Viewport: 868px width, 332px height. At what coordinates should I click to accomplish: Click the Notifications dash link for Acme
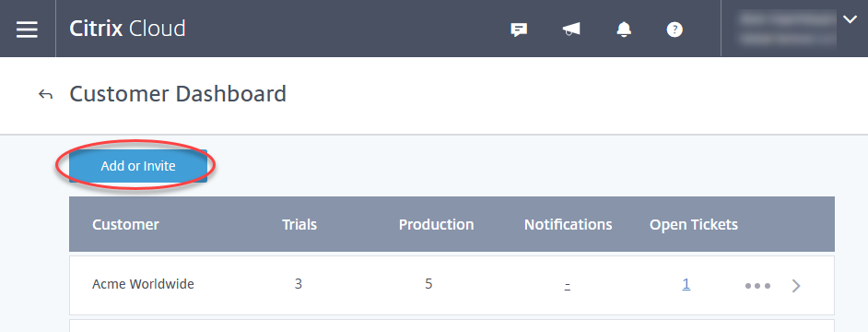568,286
